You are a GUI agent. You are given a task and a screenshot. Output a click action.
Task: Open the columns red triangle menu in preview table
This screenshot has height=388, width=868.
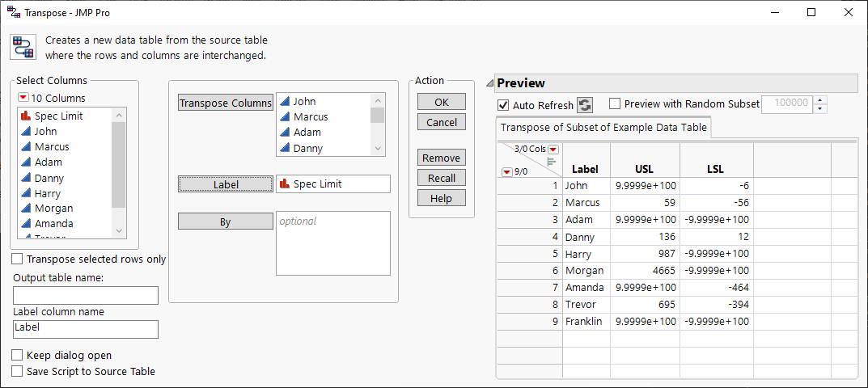click(x=553, y=150)
